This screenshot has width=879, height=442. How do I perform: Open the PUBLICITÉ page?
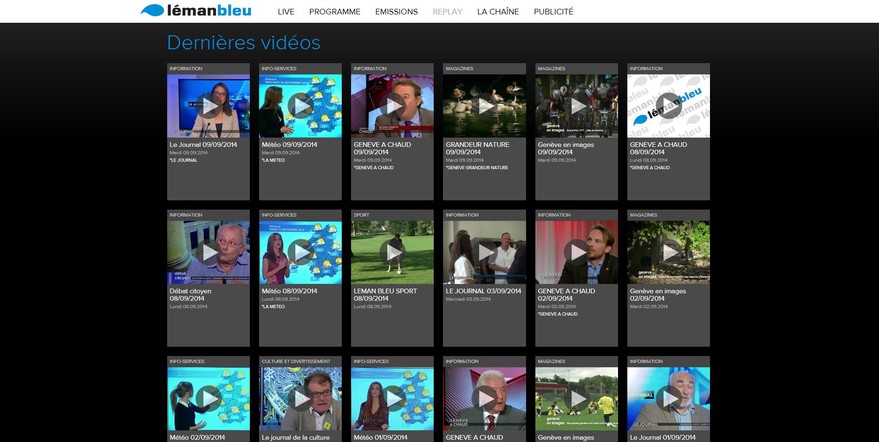click(x=553, y=12)
